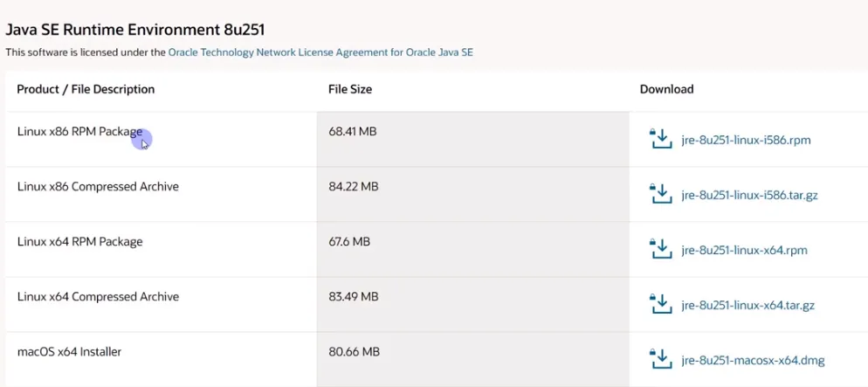Click download icon for jre-8u251-macosx-x64.dmg

[659, 359]
